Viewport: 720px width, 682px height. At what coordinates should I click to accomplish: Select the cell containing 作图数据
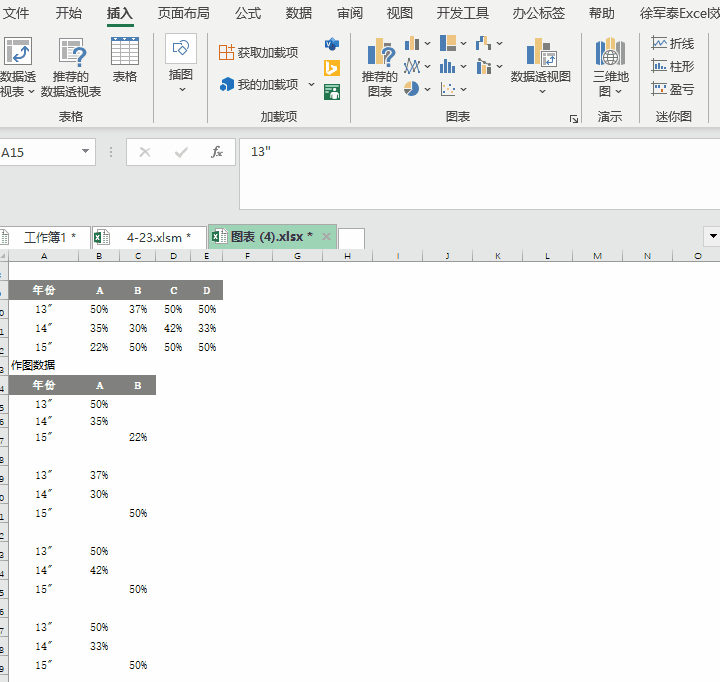click(x=44, y=366)
